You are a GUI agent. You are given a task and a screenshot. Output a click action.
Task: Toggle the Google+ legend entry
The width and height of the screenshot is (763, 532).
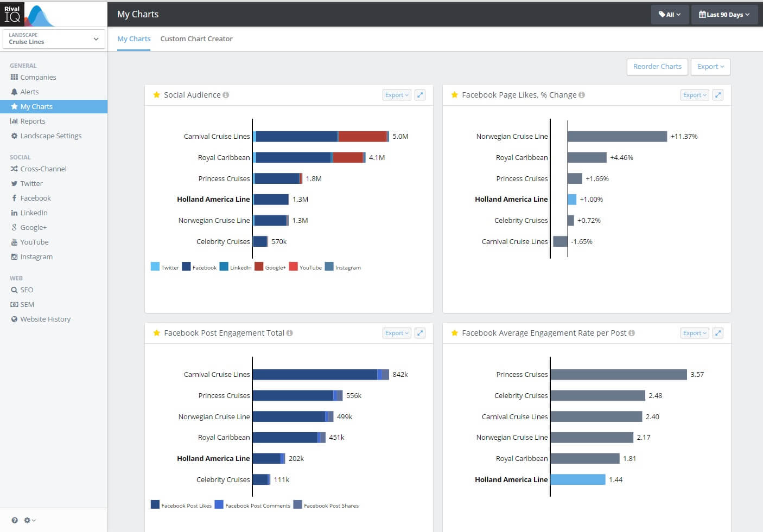point(270,267)
